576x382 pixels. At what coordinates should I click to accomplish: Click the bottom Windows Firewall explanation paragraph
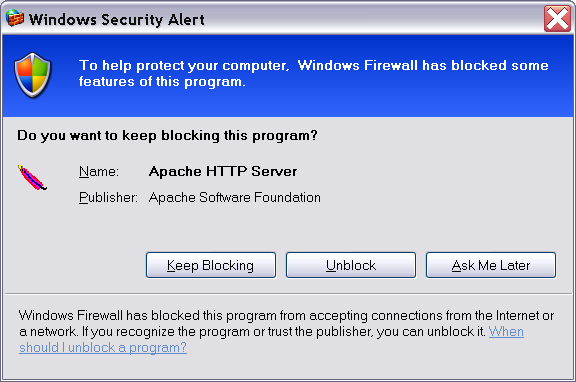click(x=287, y=331)
